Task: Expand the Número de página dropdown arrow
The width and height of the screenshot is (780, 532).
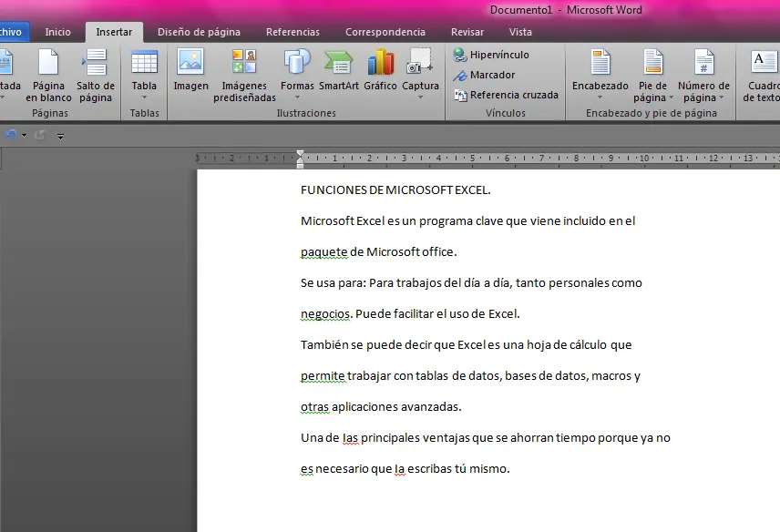Action: point(722,97)
